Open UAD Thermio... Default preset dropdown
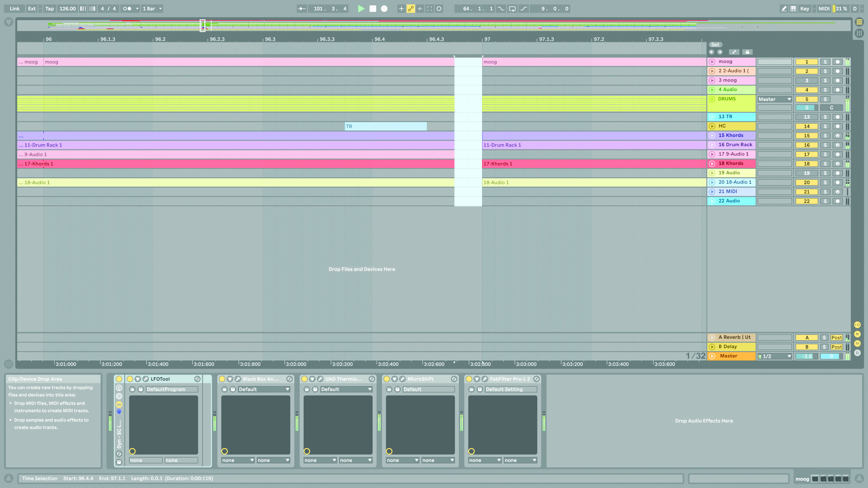868x488 pixels. click(x=346, y=389)
